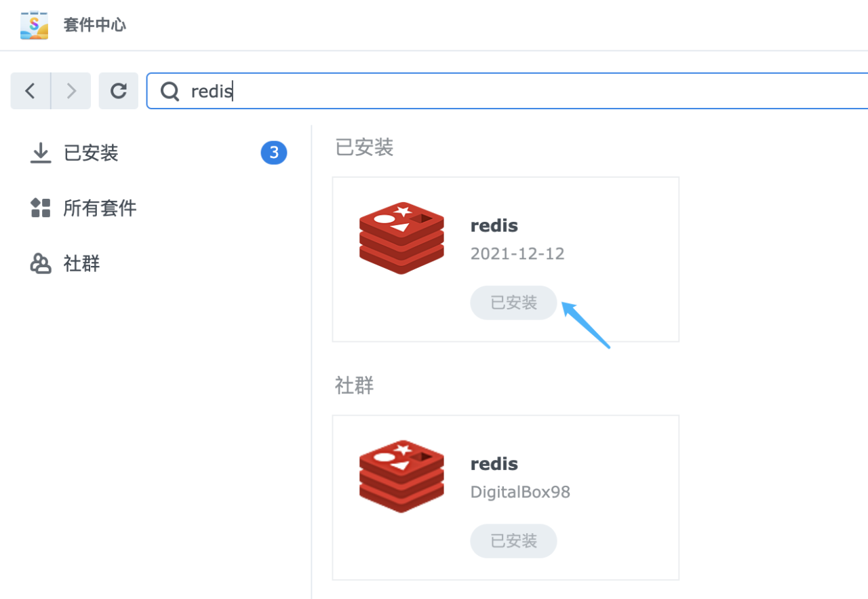This screenshot has width=868, height=599.
Task: Click the grid icon beside 所有套件
Action: tap(41, 208)
